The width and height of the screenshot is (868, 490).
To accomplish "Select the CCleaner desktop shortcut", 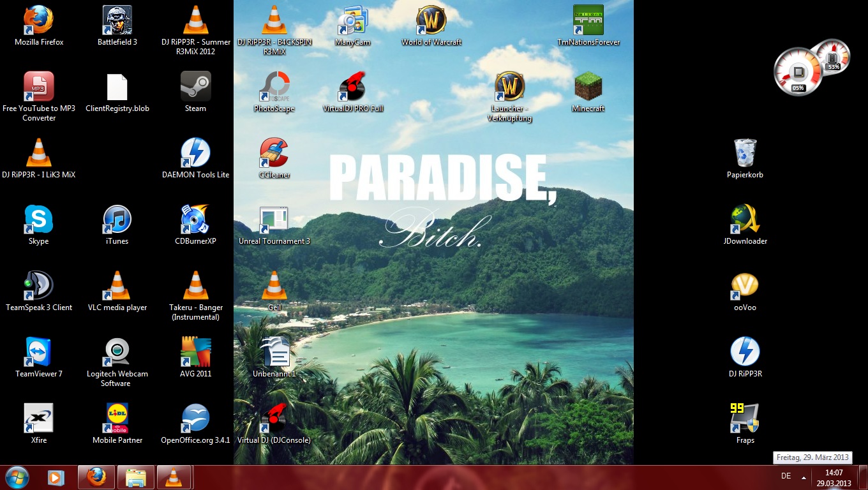I will coord(274,154).
